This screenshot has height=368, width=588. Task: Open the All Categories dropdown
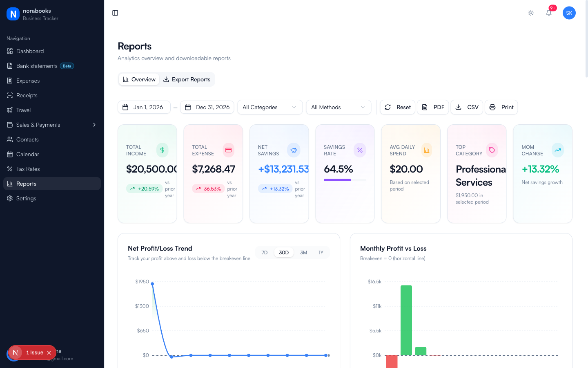269,107
